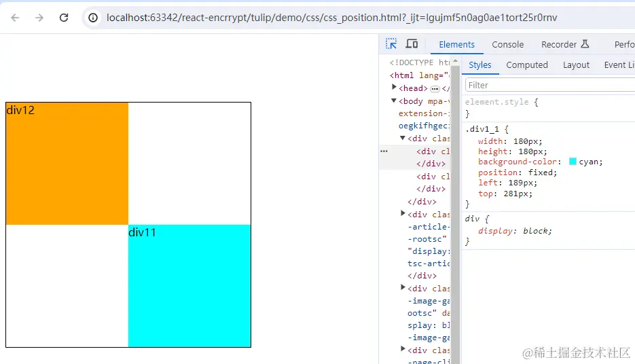The height and width of the screenshot is (364, 635).
Task: Switch to the Console tab
Action: click(x=507, y=44)
